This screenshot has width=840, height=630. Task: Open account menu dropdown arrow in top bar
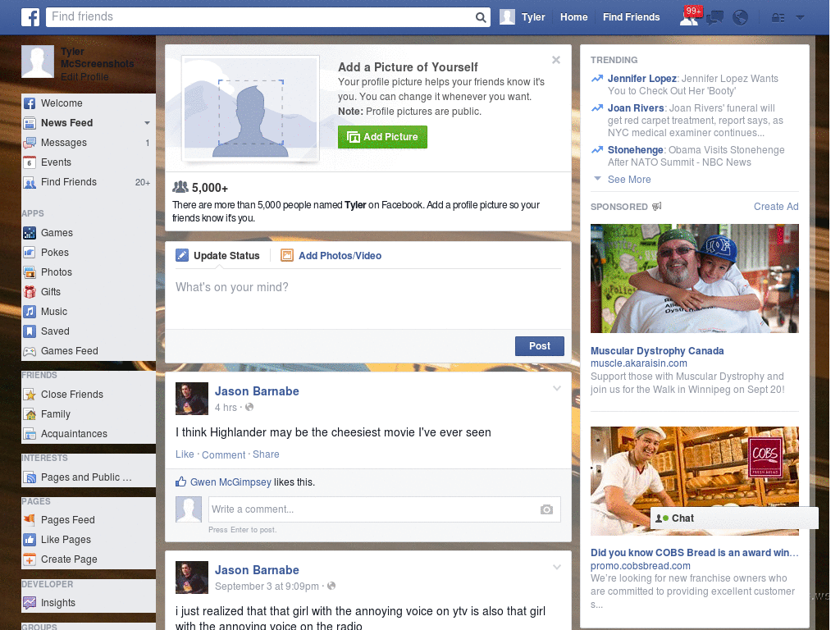pos(800,18)
